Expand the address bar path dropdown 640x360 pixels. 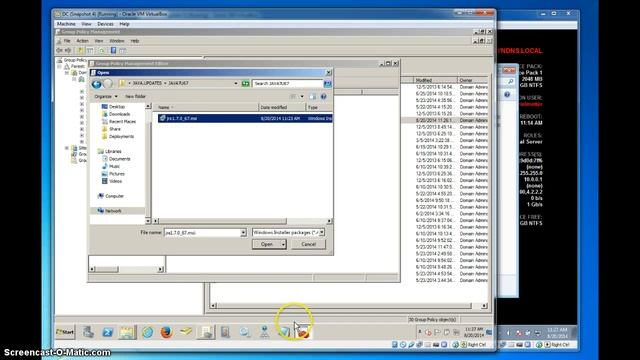236,83
